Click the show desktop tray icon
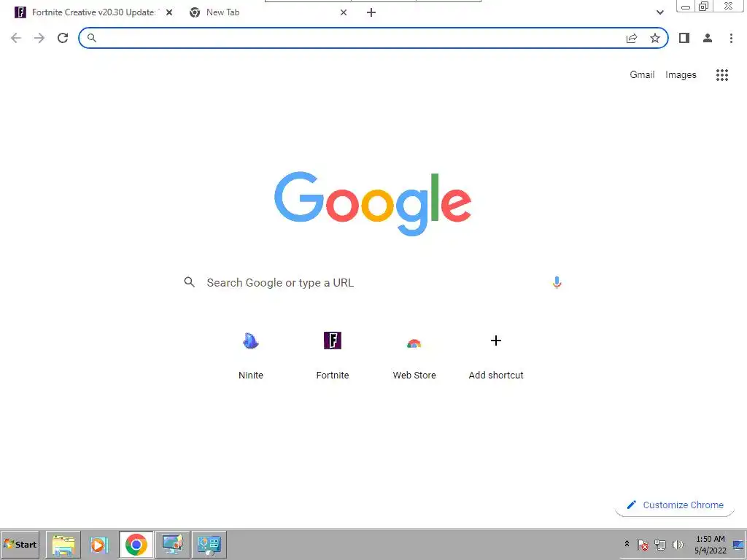747x560 pixels. (738, 544)
